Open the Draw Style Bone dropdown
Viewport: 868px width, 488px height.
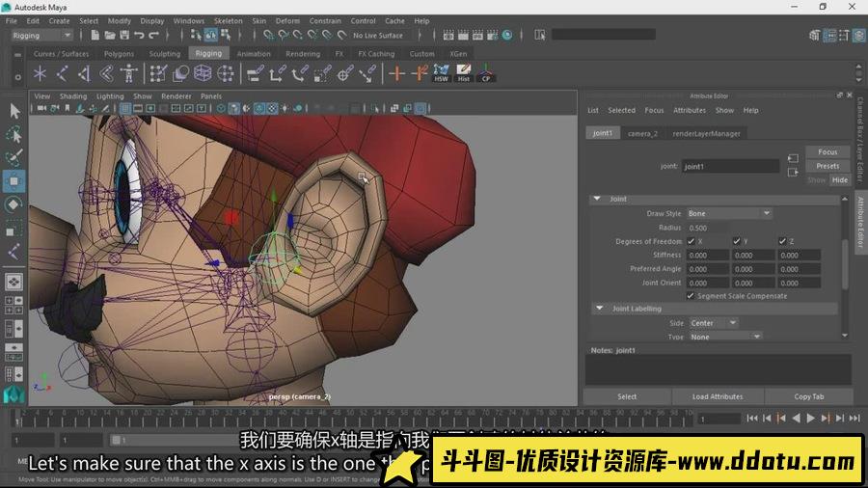click(x=729, y=213)
